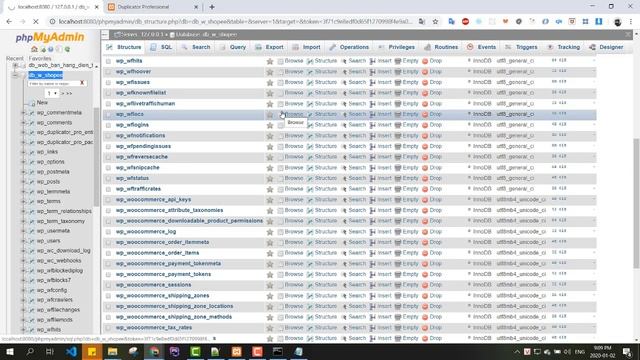640x360 pixels.
Task: Open wp_woocommerce_order_items table link
Action: pos(158,253)
